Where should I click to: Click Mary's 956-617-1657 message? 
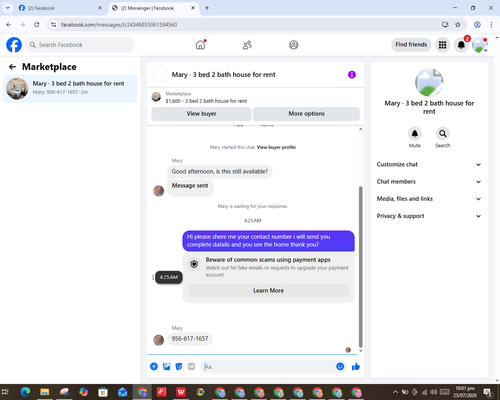pos(190,339)
